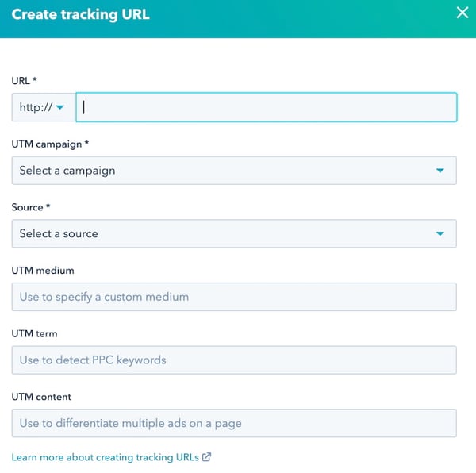Click the UTM content label
This screenshot has width=476, height=473.
coord(41,397)
